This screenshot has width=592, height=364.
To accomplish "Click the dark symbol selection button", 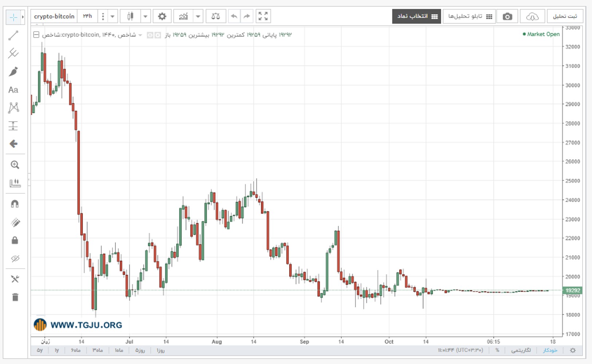I will click(x=416, y=16).
